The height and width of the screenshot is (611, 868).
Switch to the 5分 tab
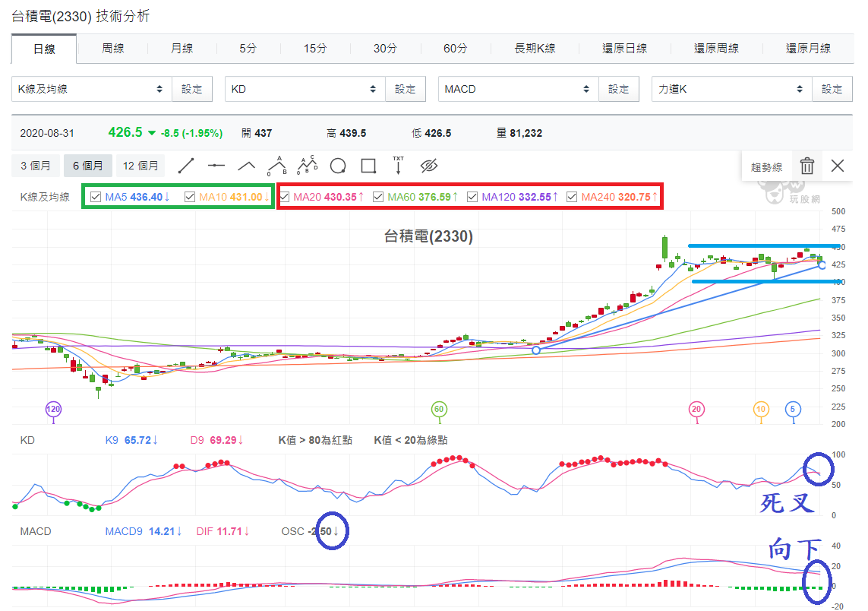click(248, 48)
